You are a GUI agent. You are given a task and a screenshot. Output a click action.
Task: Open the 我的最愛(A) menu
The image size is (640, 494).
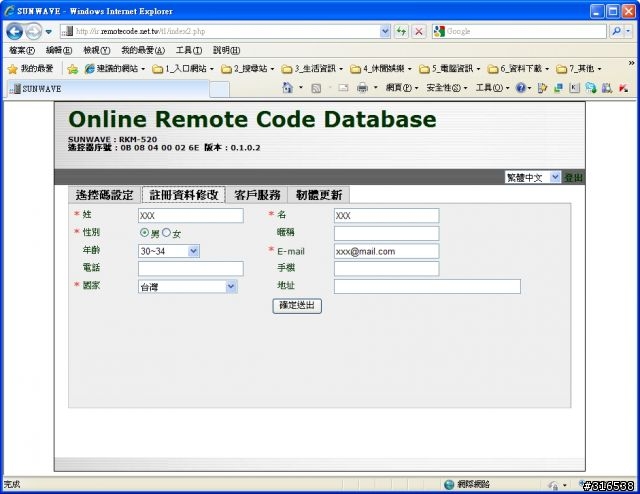pos(143,50)
